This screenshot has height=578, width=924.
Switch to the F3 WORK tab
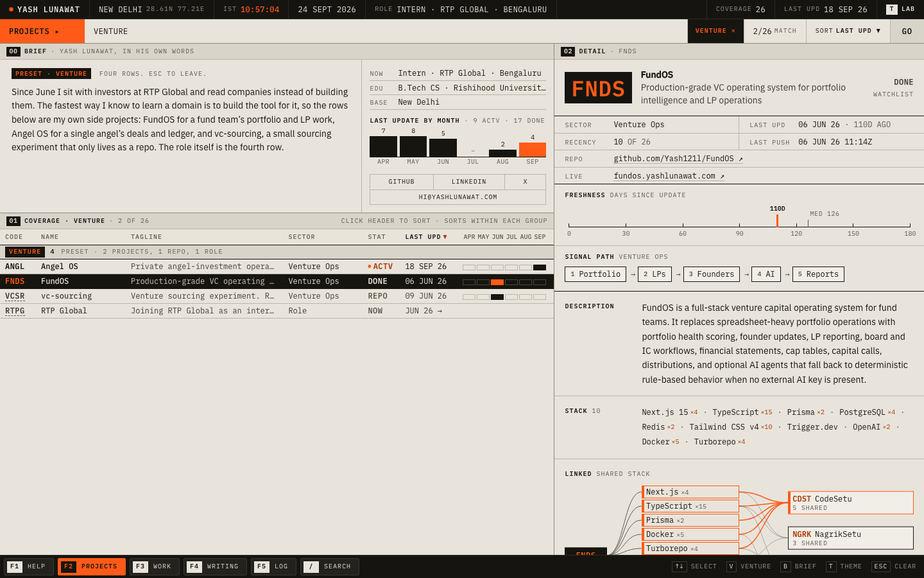tap(155, 566)
